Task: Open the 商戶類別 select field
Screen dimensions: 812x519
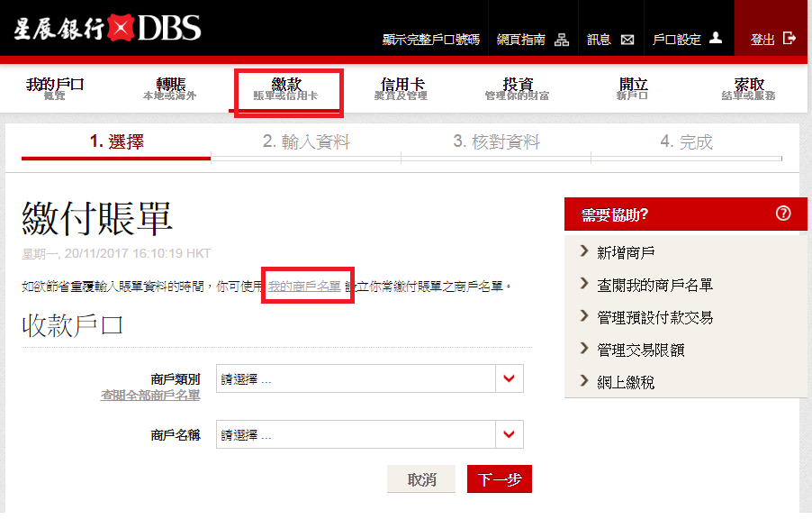Action: [x=356, y=379]
